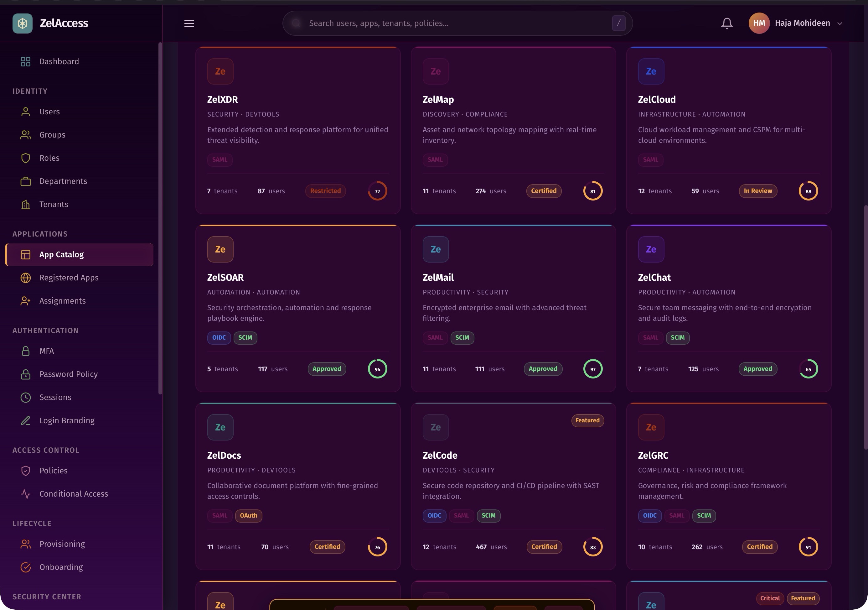
Task: Select the Users person icon under Identity
Action: (x=25, y=112)
